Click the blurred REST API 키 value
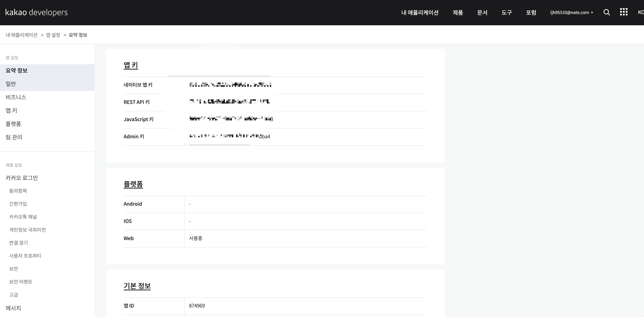Image resolution: width=644 pixels, height=317 pixels. tap(229, 102)
